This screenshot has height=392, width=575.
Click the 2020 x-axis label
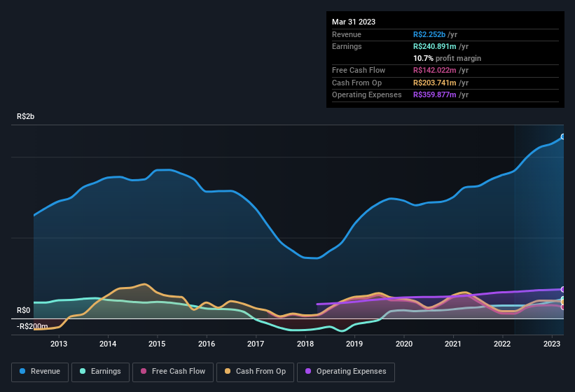coord(403,344)
